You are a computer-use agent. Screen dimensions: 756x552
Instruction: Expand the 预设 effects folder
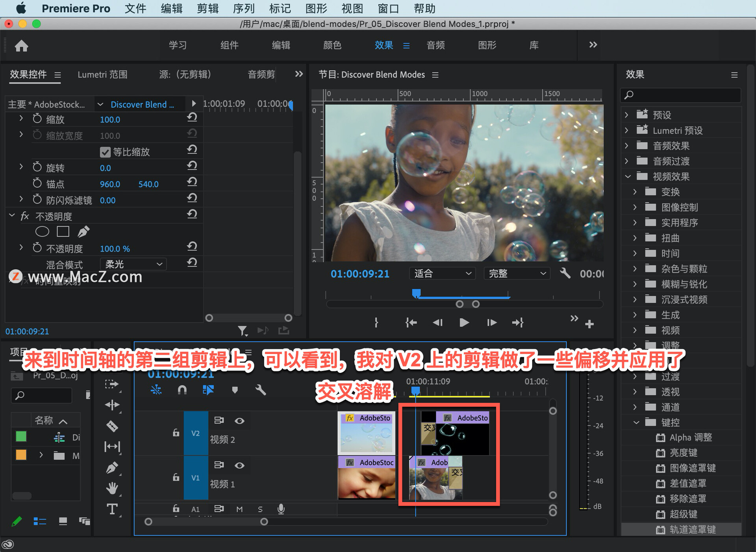pos(627,115)
